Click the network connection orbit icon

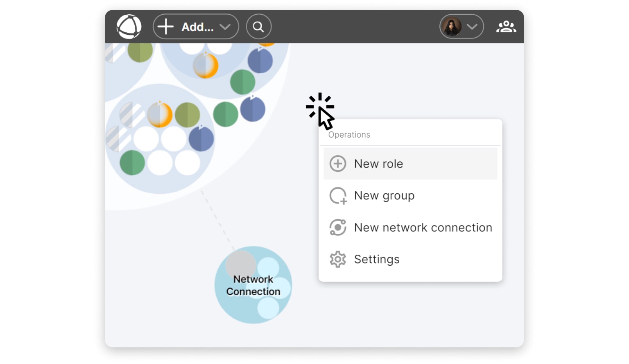click(338, 228)
